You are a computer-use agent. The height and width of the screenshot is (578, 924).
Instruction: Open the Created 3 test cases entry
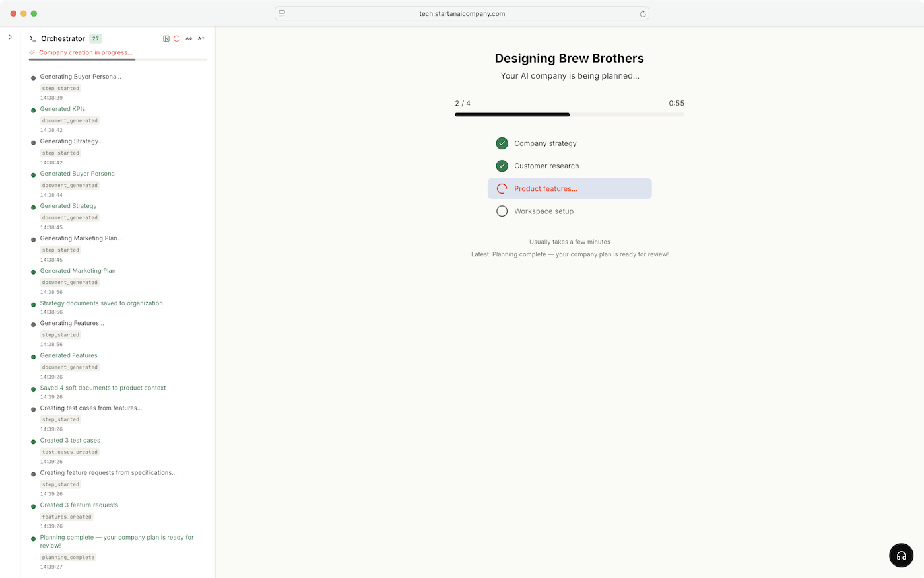[70, 441]
